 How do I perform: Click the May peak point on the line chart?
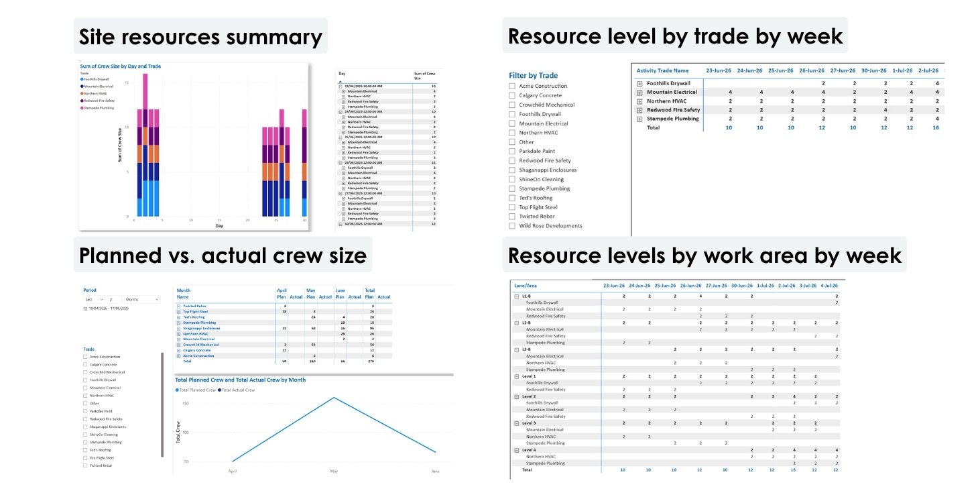(x=334, y=398)
